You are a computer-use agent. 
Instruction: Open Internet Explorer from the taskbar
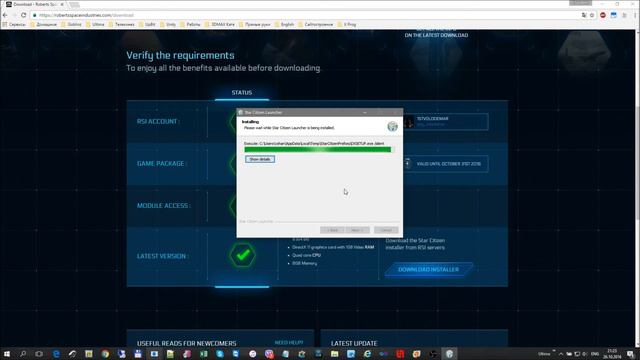click(x=367, y=354)
